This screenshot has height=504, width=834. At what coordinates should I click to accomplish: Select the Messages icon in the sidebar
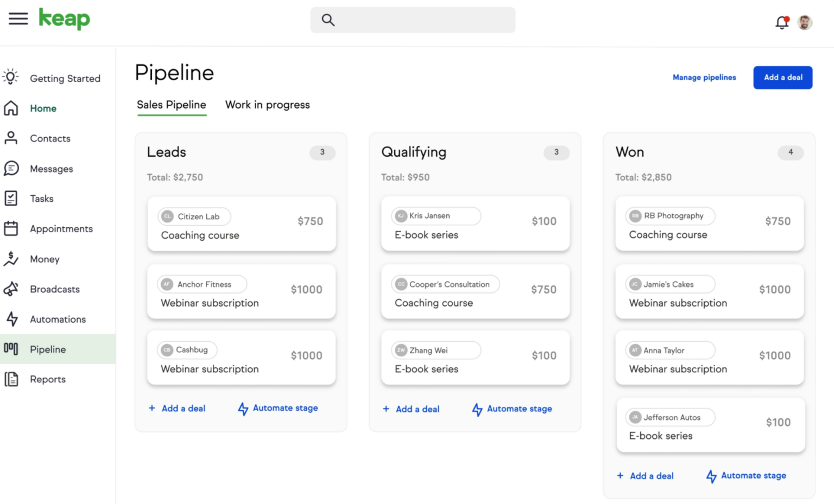click(x=11, y=168)
